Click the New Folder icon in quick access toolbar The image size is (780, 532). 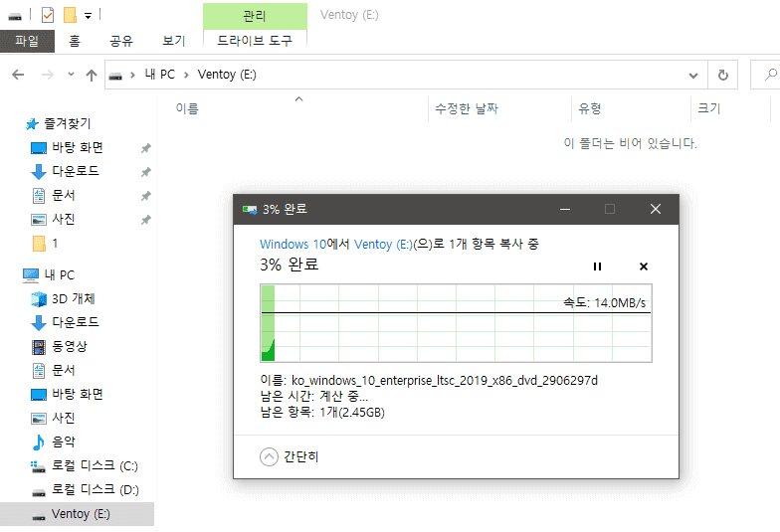point(70,15)
